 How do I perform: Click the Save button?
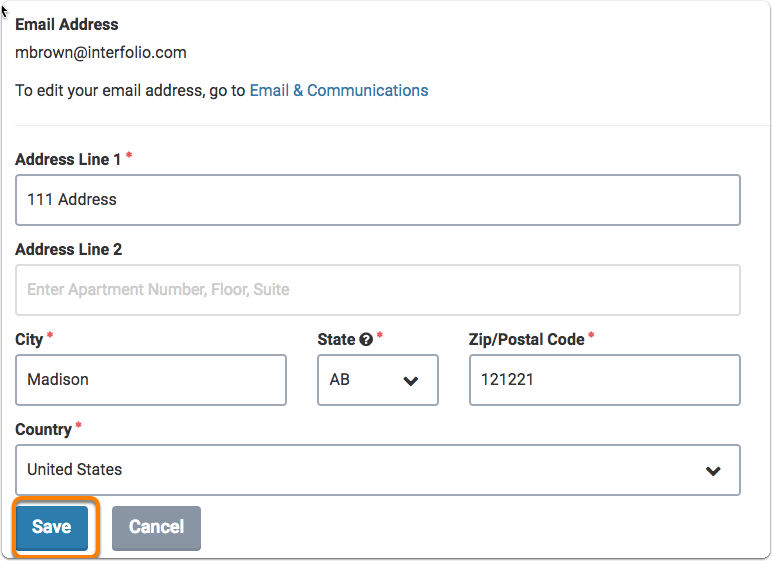[x=51, y=527]
